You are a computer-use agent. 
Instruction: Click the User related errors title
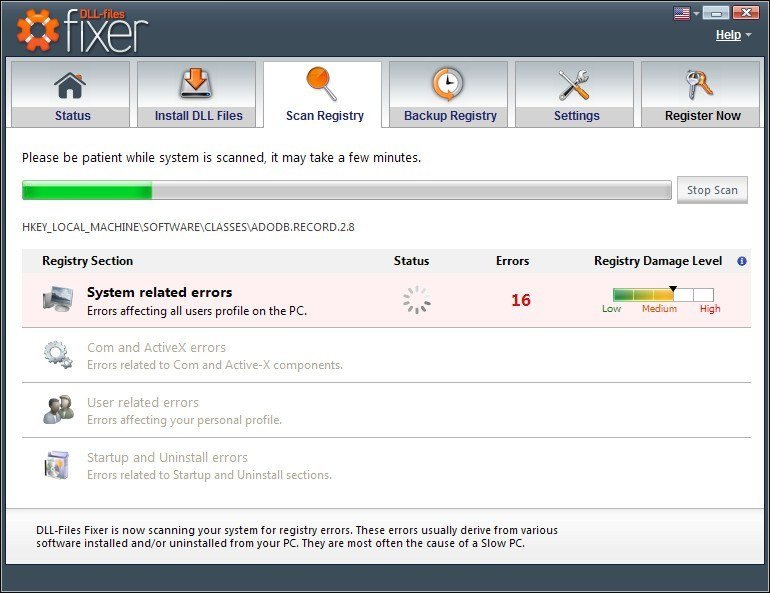(143, 403)
